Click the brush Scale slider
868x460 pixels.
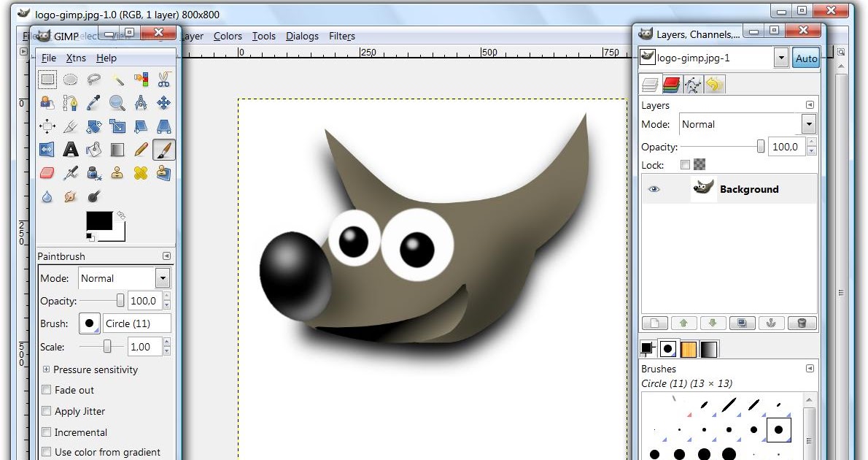[102, 347]
